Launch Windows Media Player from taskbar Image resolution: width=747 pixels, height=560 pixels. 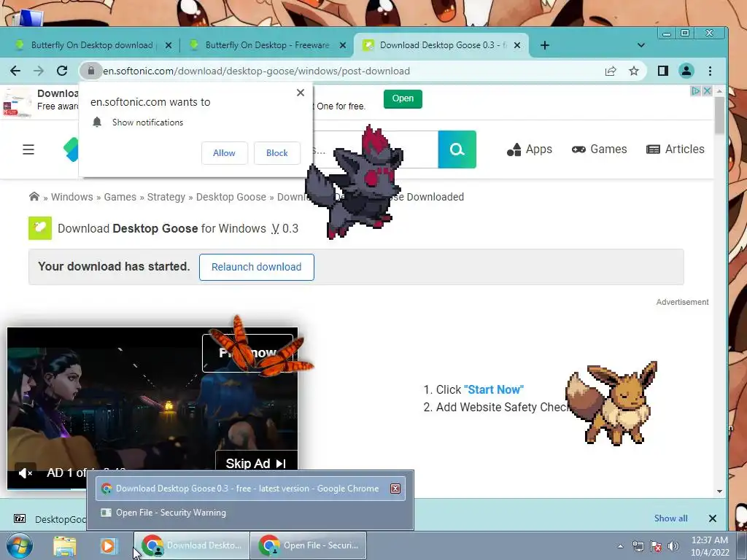108,545
